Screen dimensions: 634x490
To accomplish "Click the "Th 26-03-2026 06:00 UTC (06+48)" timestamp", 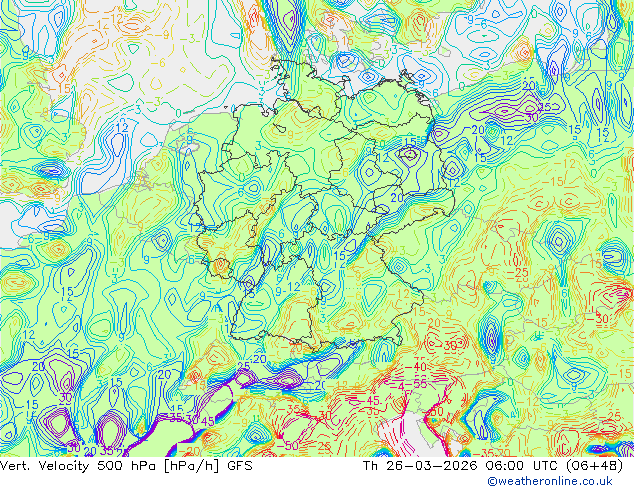I will 493,466.
